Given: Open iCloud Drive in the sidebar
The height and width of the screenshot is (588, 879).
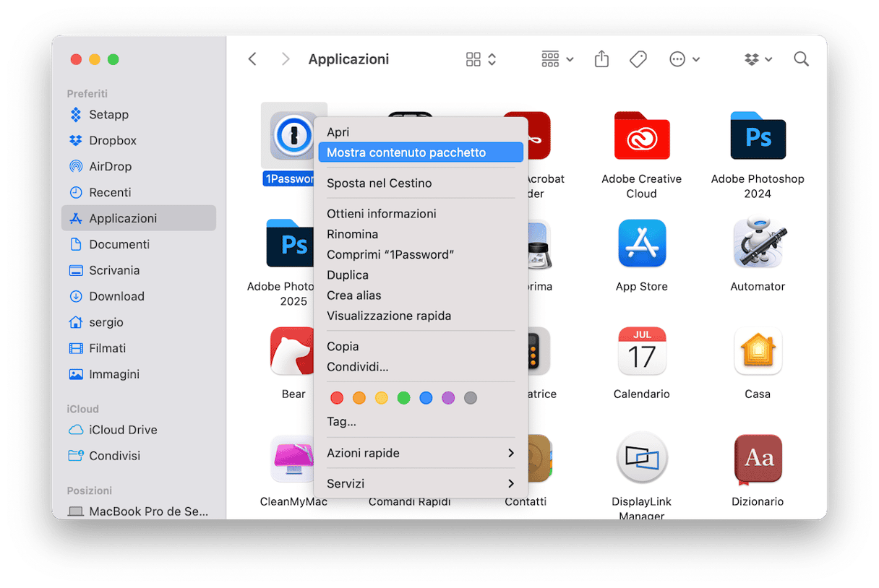Looking at the screenshot, I should pyautogui.click(x=123, y=430).
